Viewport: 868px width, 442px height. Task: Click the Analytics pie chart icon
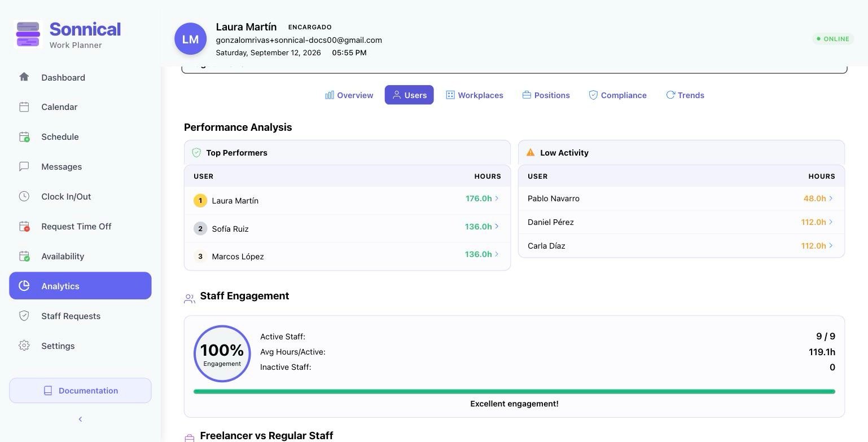click(x=24, y=286)
